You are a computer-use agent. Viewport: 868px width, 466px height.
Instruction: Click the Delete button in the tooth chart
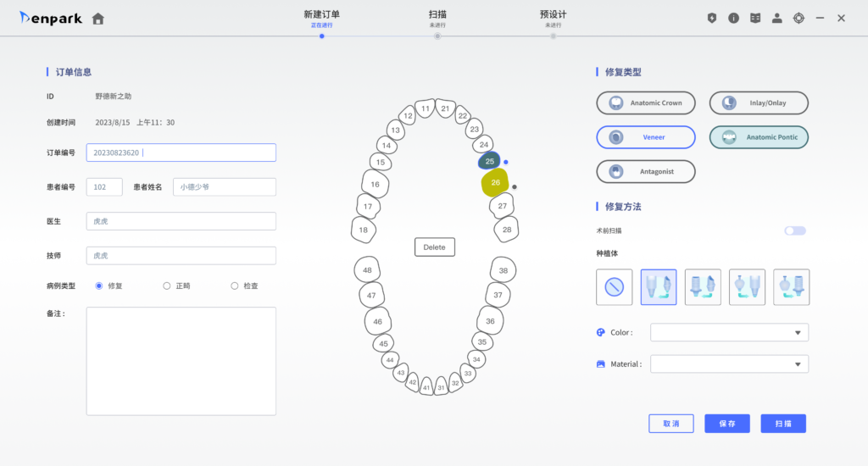(x=434, y=247)
